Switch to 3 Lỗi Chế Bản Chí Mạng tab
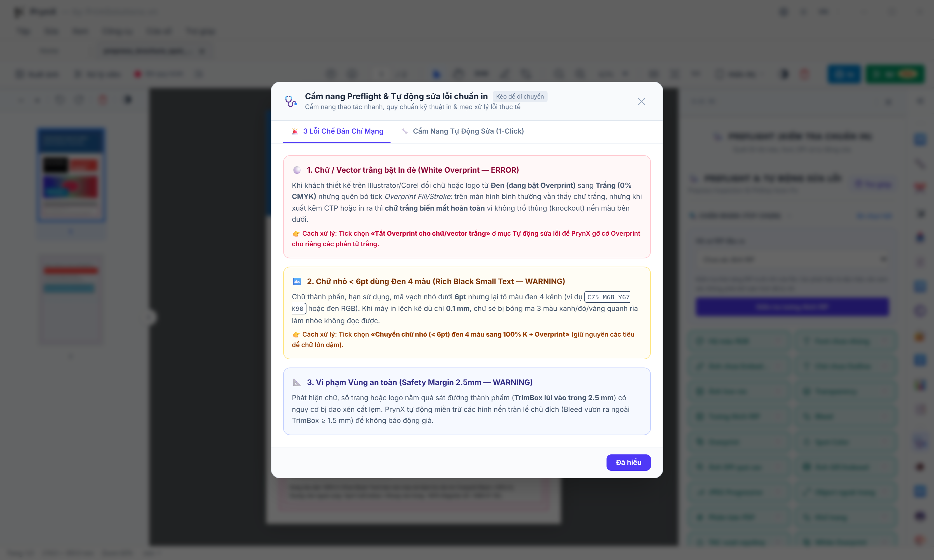 (337, 131)
